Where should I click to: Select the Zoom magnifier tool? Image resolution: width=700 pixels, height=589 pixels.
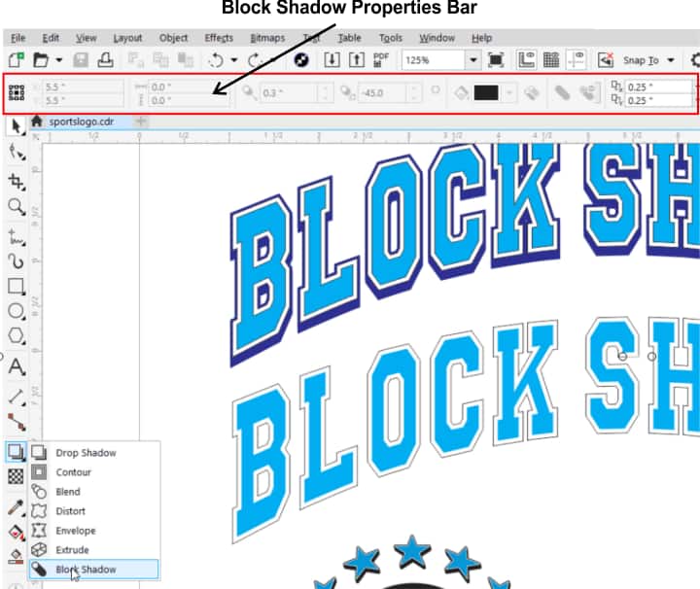click(x=17, y=207)
